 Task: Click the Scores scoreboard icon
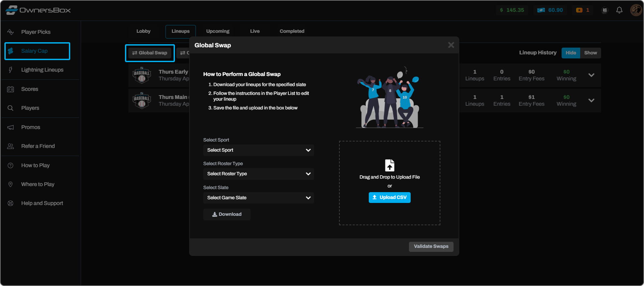click(x=10, y=89)
